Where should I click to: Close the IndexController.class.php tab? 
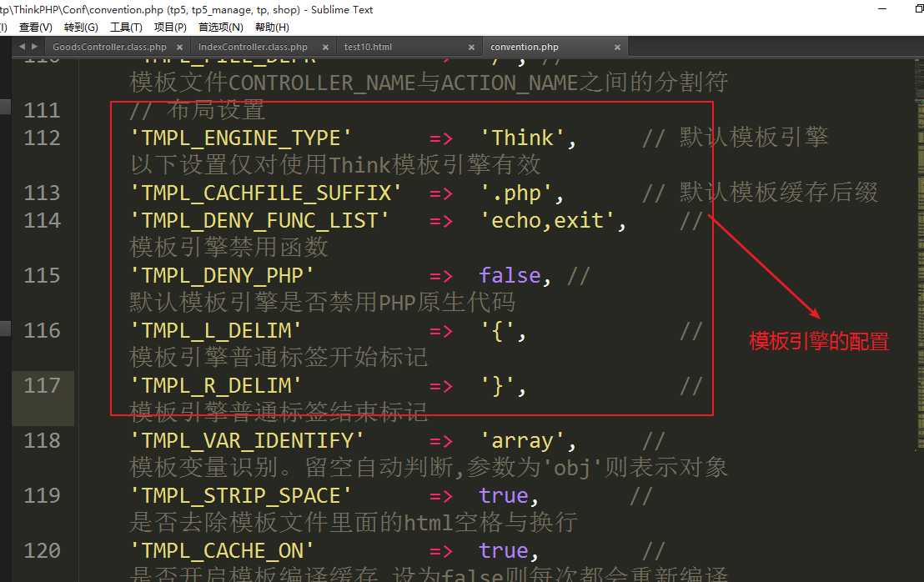(324, 48)
